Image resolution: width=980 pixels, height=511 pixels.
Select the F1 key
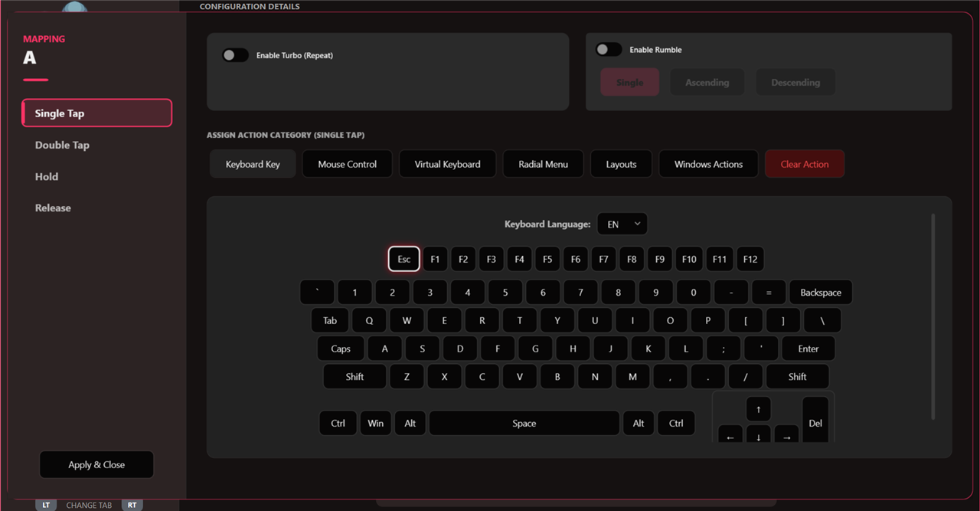click(x=435, y=259)
